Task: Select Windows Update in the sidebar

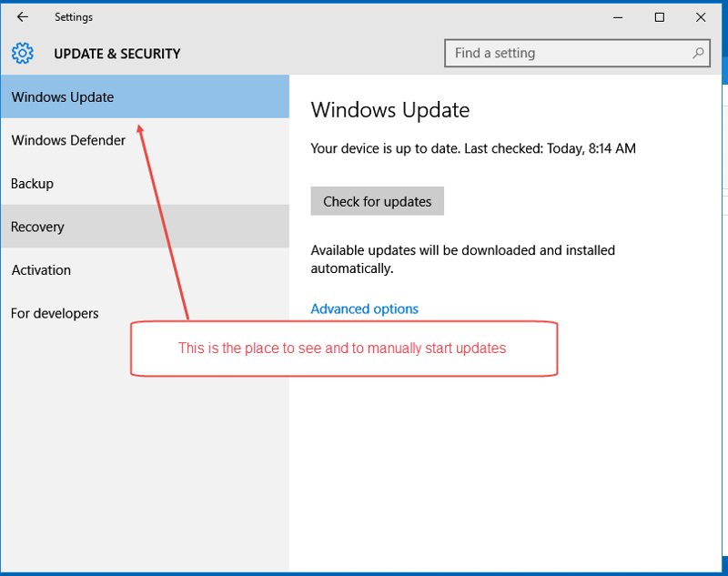Action: coord(145,96)
